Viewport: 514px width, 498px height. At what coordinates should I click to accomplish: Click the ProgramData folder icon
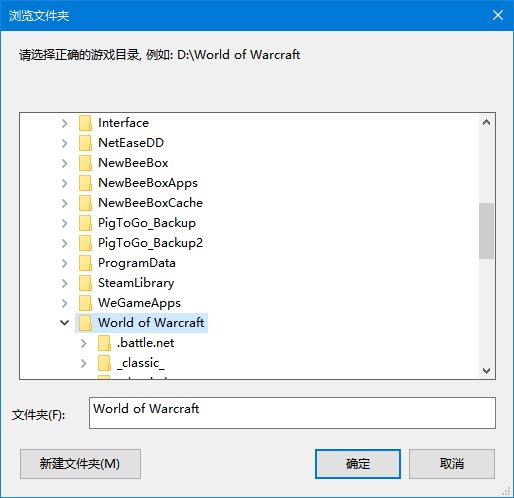[x=85, y=263]
